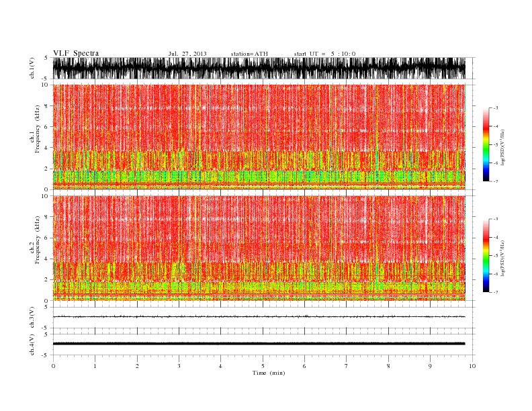Click the "-3" label on ch.1 color bar

[x=495, y=108]
